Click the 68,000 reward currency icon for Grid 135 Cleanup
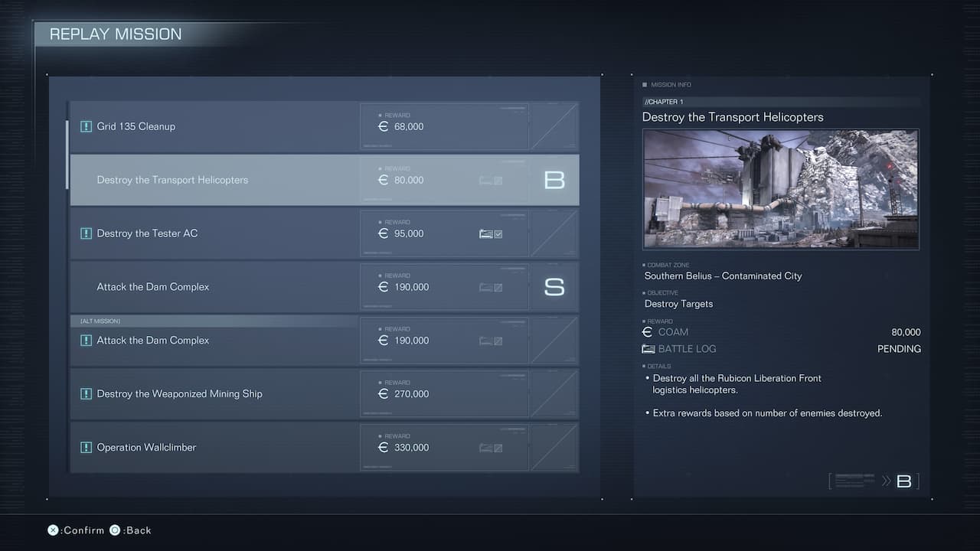 384,126
